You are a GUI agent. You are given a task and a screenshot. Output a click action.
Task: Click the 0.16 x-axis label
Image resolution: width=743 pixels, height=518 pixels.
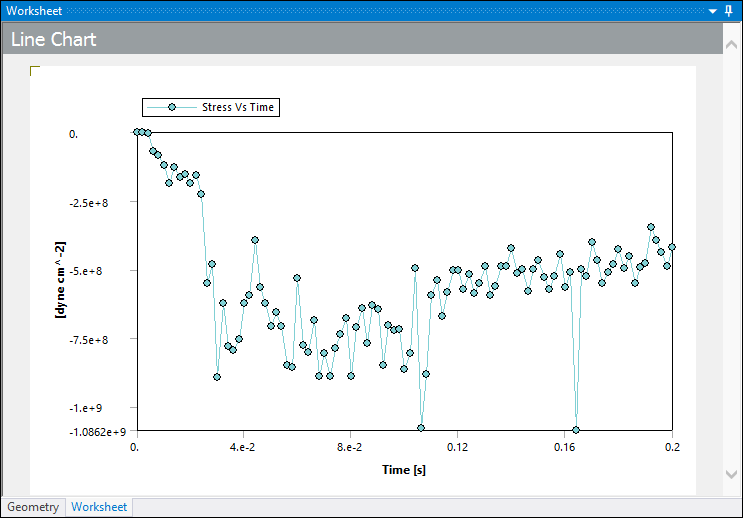pyautogui.click(x=564, y=447)
